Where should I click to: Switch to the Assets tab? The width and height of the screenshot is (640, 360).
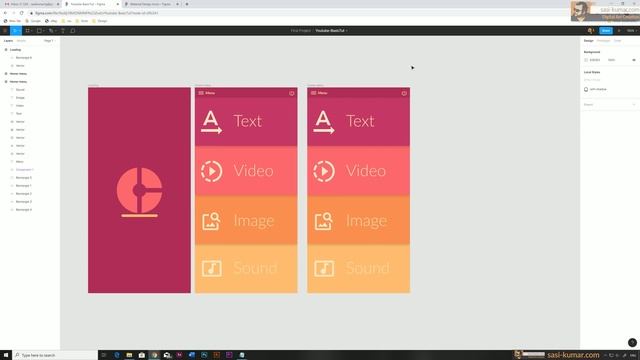(x=21, y=41)
